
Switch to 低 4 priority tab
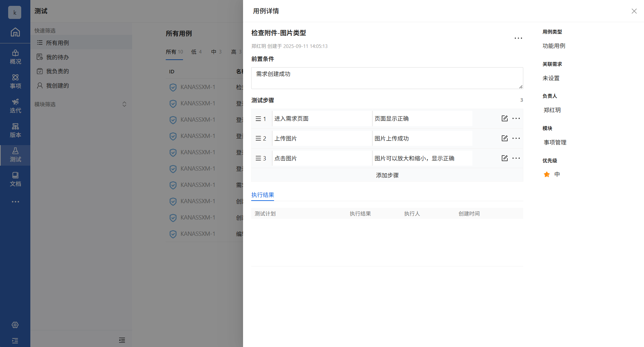click(196, 52)
